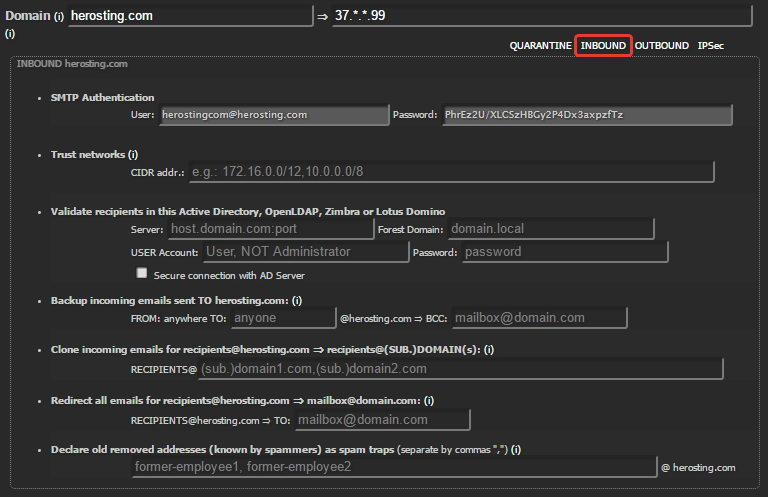Click the Domain name field herosting.com
Screen dimensions: 768x497
[190, 16]
